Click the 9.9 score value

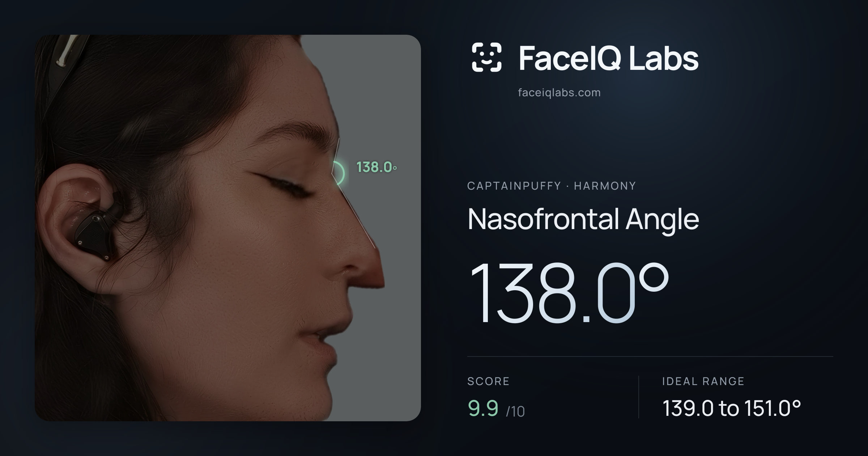(x=483, y=408)
